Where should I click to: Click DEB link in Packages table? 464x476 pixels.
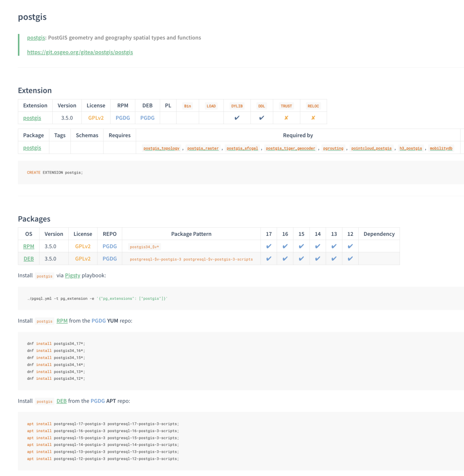[x=28, y=259]
